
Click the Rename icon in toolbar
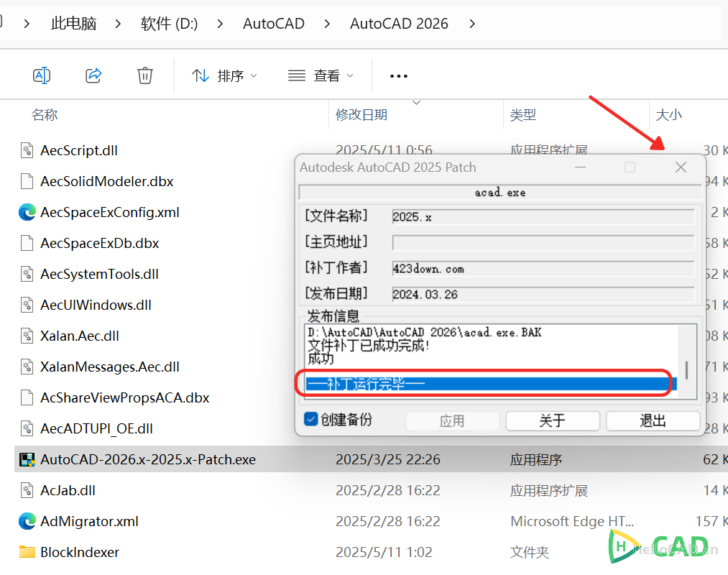point(42,75)
